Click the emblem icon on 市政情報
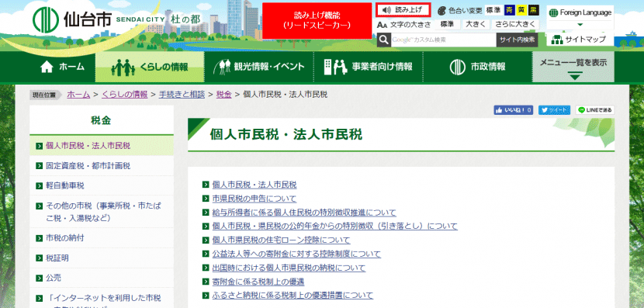This screenshot has height=308, width=644. point(458,67)
